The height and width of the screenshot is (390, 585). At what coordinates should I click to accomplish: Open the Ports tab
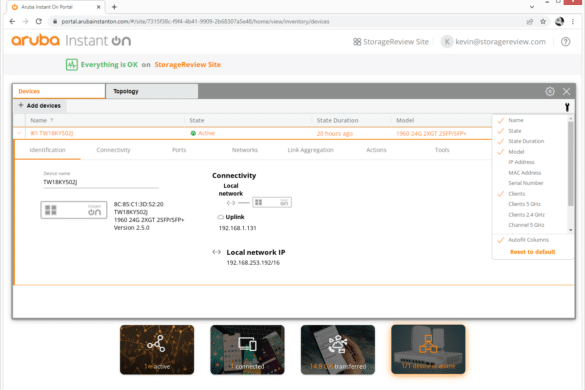179,150
